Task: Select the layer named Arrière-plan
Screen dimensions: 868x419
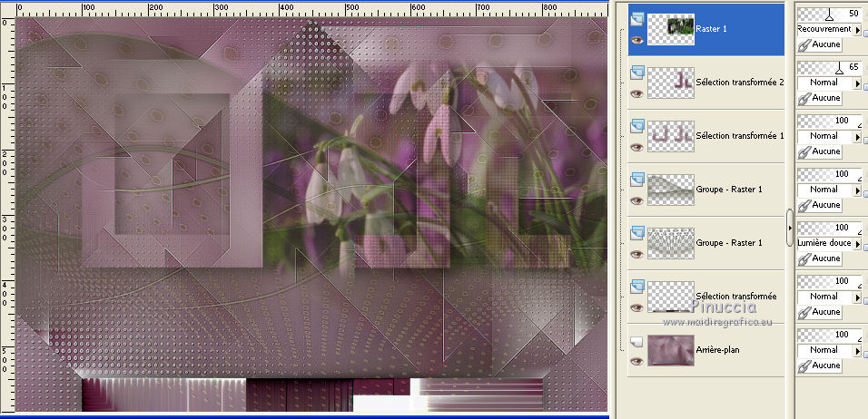Action: [717, 350]
